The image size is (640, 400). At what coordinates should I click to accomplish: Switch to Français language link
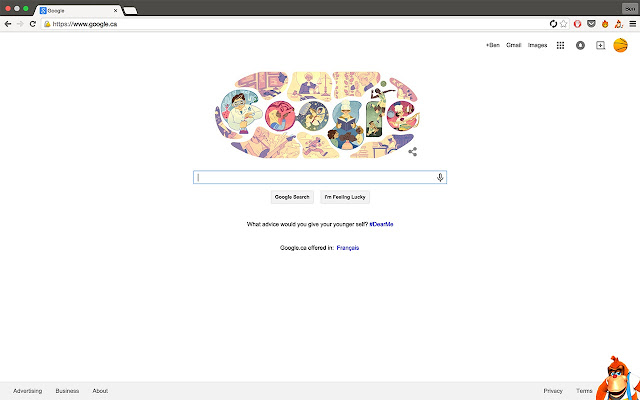pos(348,248)
